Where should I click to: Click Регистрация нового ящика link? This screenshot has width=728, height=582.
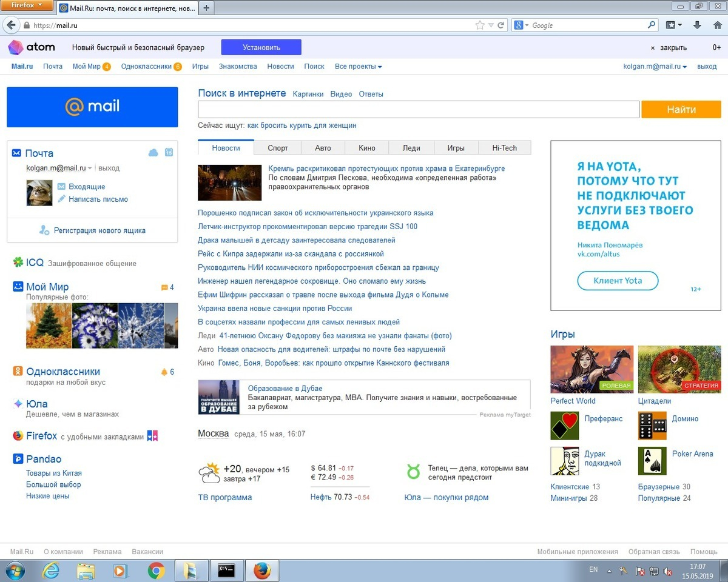[99, 230]
